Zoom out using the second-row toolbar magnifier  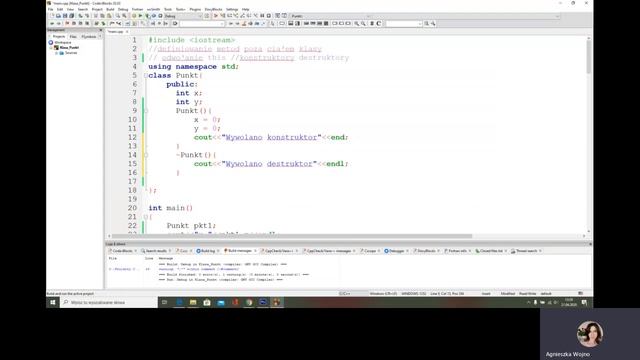point(363,24)
